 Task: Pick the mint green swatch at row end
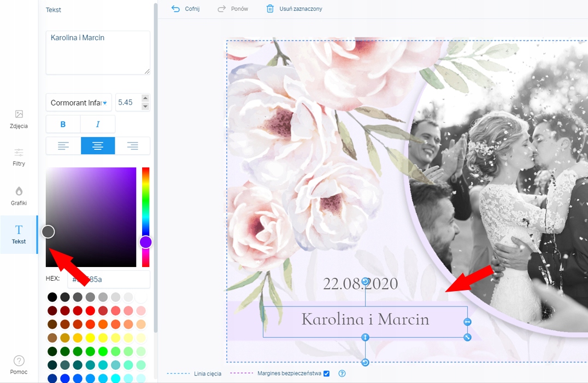142,364
